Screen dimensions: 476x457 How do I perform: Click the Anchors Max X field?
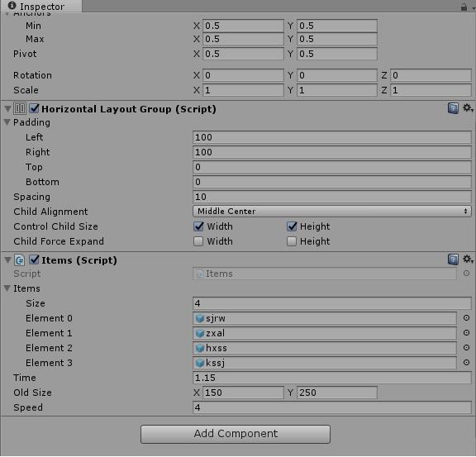tap(243, 39)
